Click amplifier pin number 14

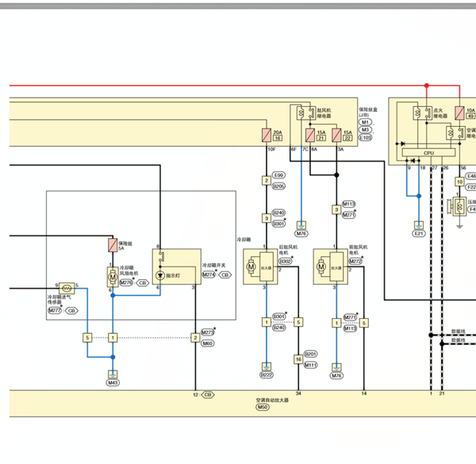[363, 393]
